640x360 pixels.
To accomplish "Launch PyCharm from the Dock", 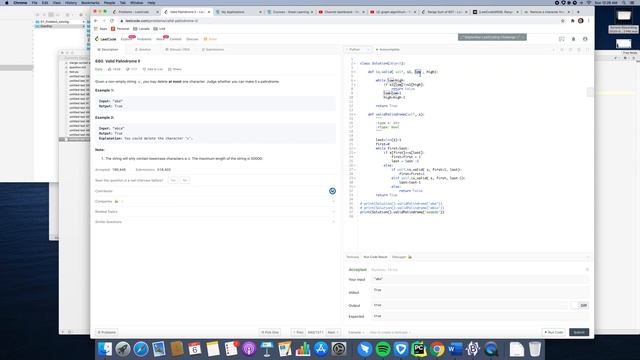I will [419, 349].
